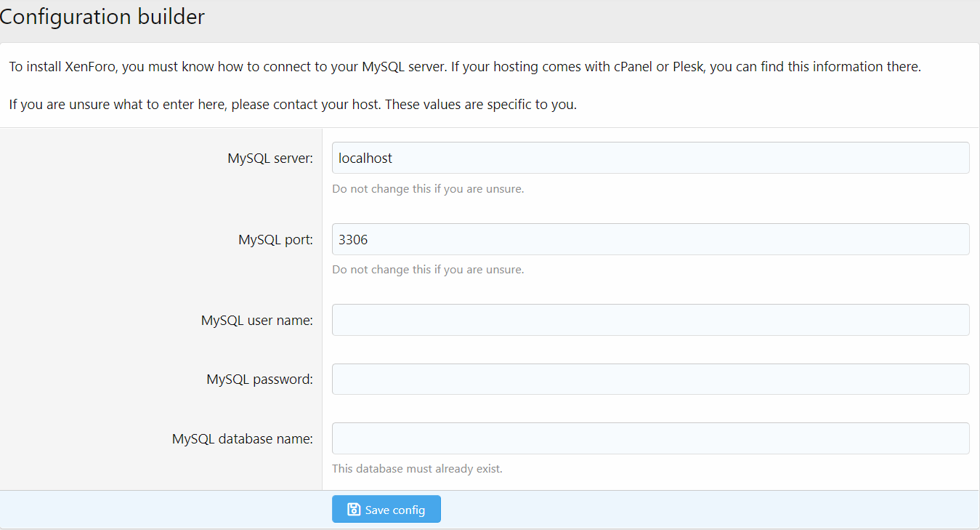This screenshot has height=530, width=980.
Task: Focus the MySQL database name field
Action: coord(650,438)
